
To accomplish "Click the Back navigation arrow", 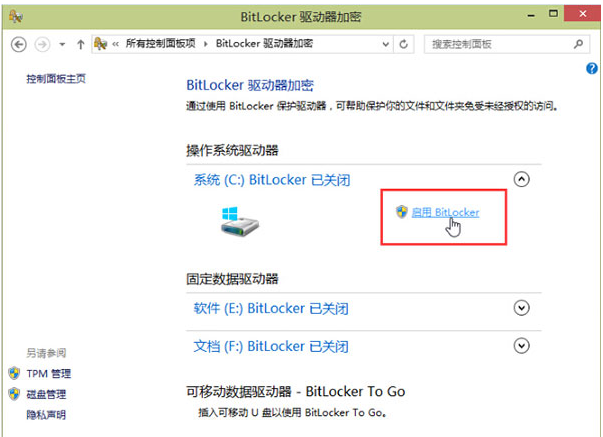I will click(18, 44).
